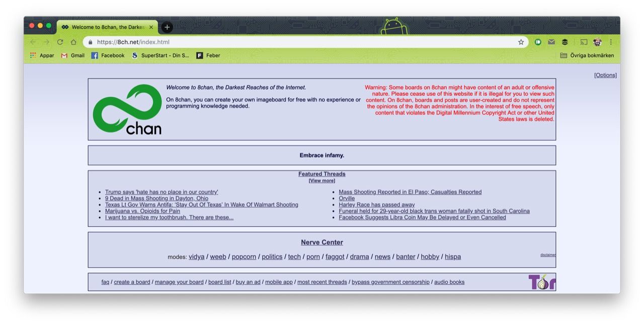Select the Welcome to 8chan tab
Image resolution: width=644 pixels, height=325 pixels.
[108, 27]
